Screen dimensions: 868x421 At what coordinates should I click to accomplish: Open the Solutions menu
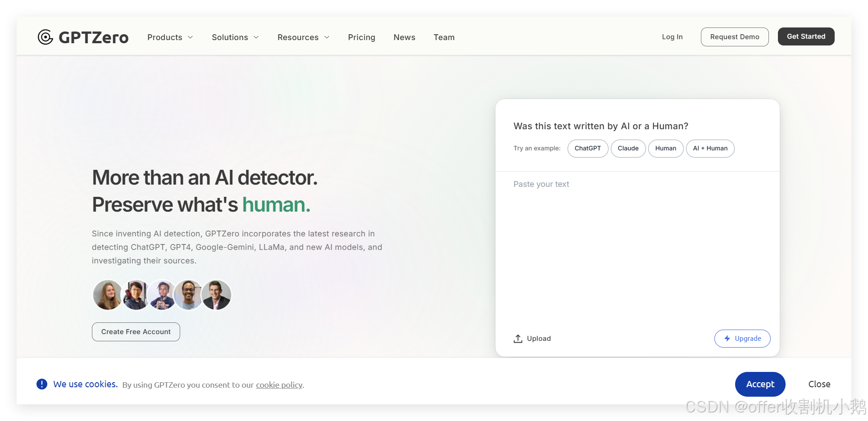[235, 37]
